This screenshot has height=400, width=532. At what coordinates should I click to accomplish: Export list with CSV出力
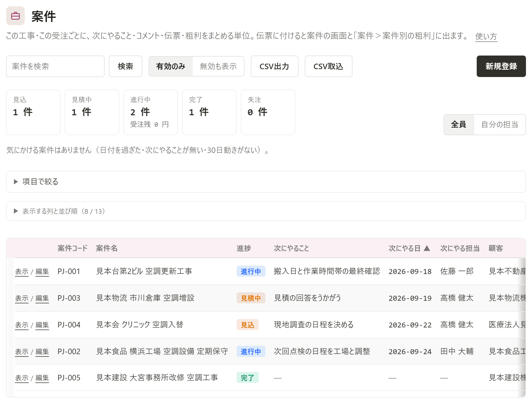[x=274, y=66]
